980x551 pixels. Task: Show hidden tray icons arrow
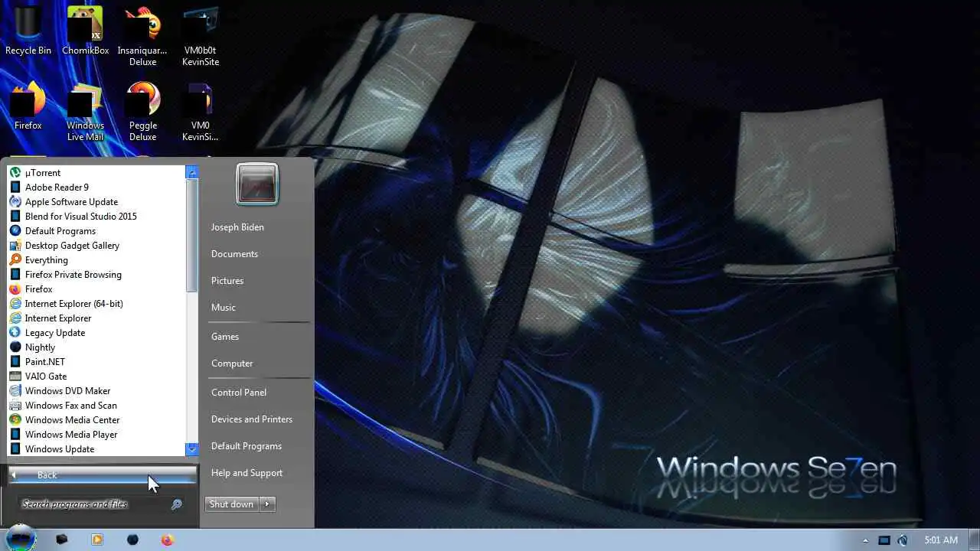pos(865,540)
